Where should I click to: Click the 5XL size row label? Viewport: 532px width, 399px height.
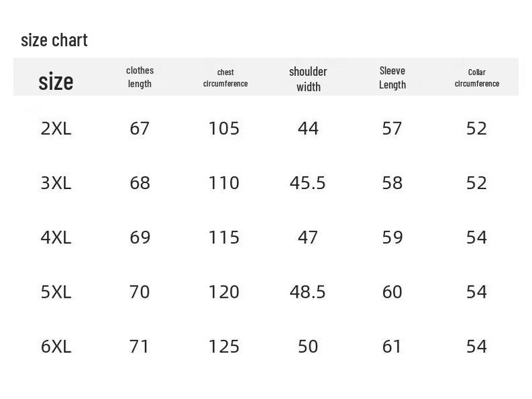coord(56,292)
